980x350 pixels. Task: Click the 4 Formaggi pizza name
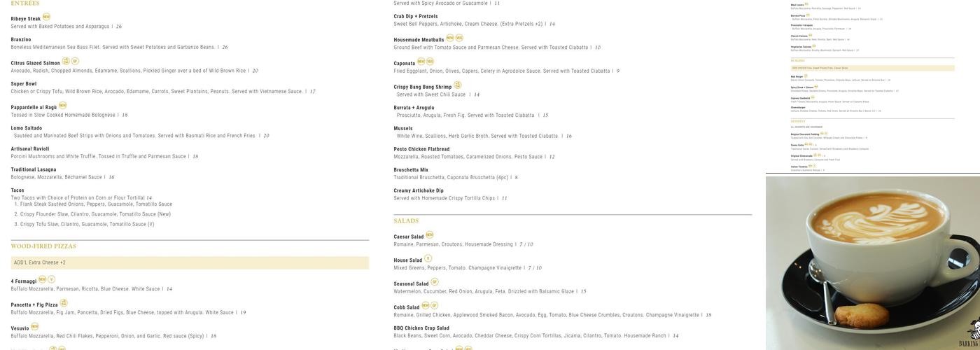24,281
